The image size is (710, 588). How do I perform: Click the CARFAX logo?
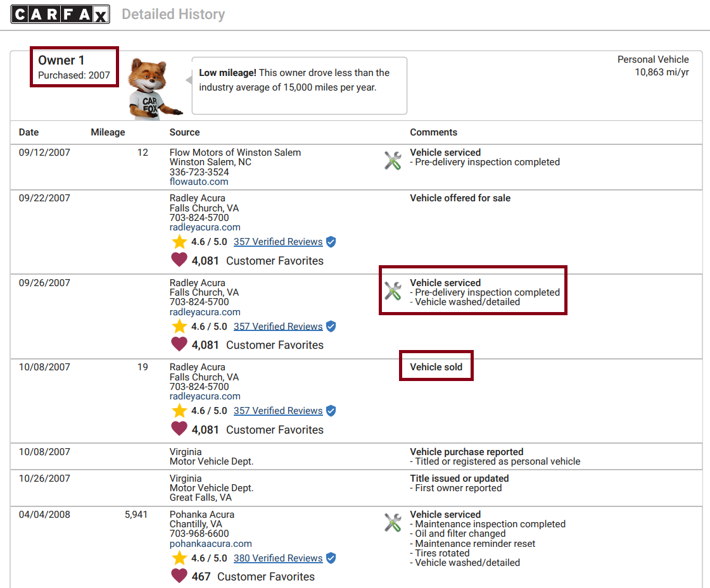(x=60, y=14)
